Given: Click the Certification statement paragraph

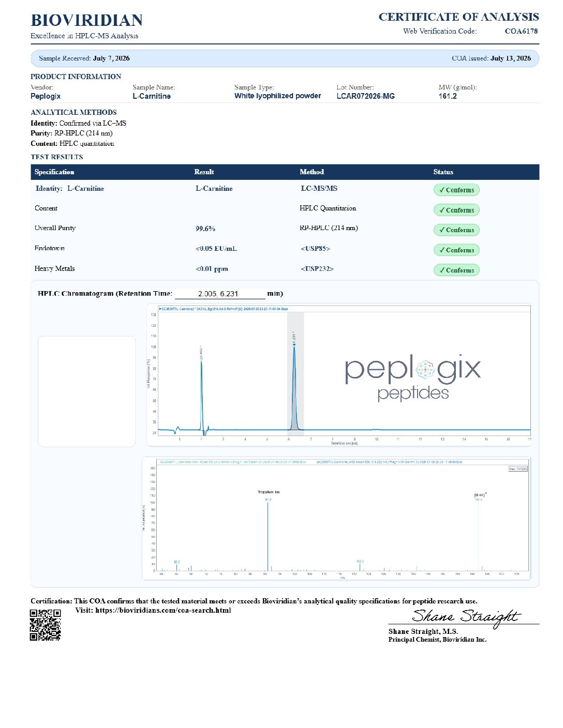Looking at the screenshot, I should [x=254, y=601].
